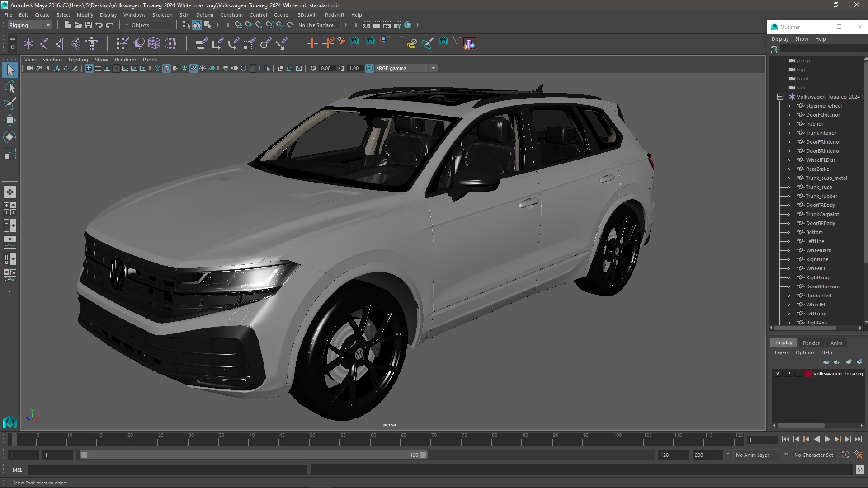Toggle layer visibility V box
Screen dimensions: 868x488
(778, 374)
